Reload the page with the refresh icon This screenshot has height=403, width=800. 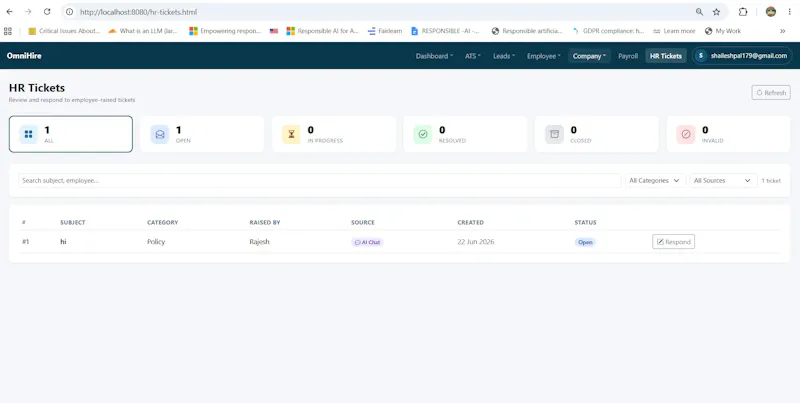[x=47, y=12]
